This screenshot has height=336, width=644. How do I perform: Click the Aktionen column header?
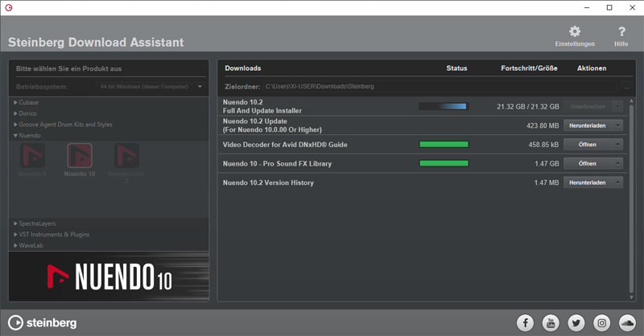coord(592,68)
